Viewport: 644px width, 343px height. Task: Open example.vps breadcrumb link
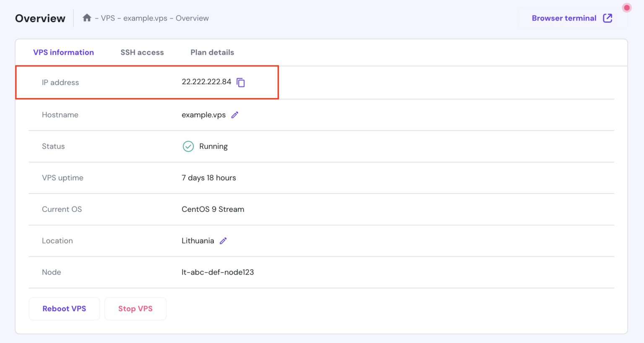pyautogui.click(x=145, y=18)
